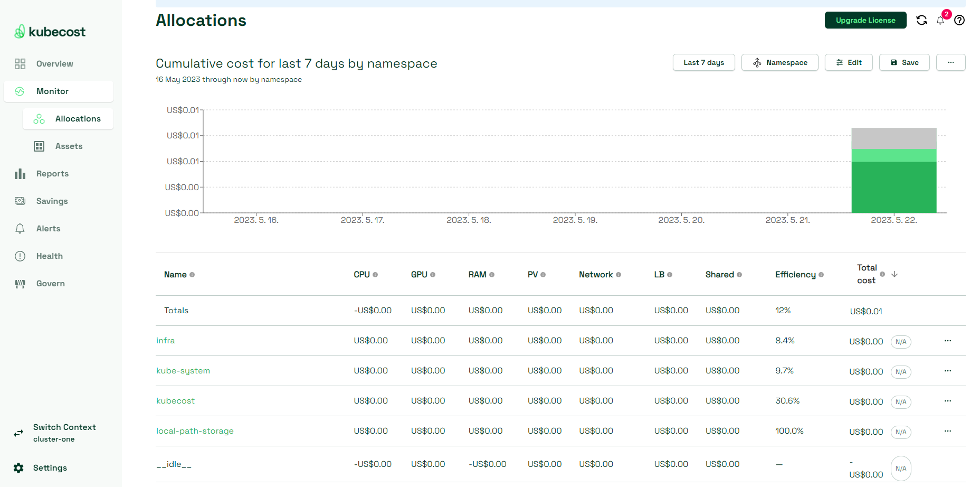
Task: Click the Totals row label
Action: 176,311
